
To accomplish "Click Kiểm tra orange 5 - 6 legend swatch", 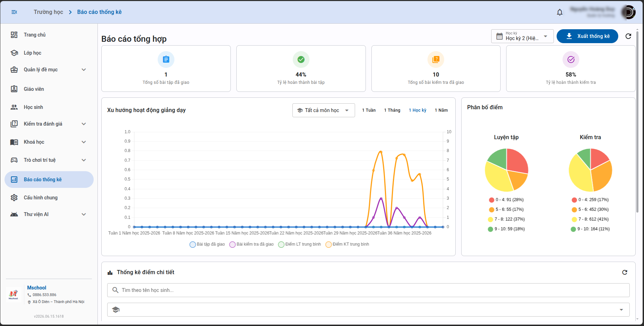I will click(x=574, y=210).
